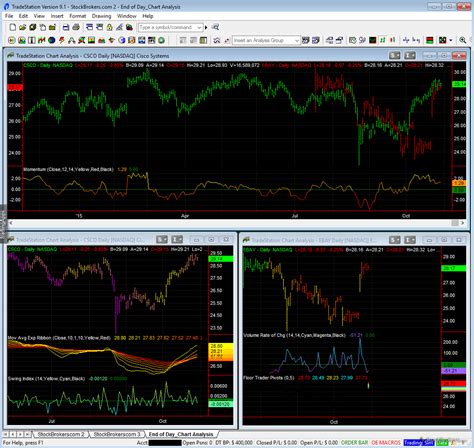Open the Drawing menu
474x448 pixels.
pyautogui.click(x=101, y=16)
